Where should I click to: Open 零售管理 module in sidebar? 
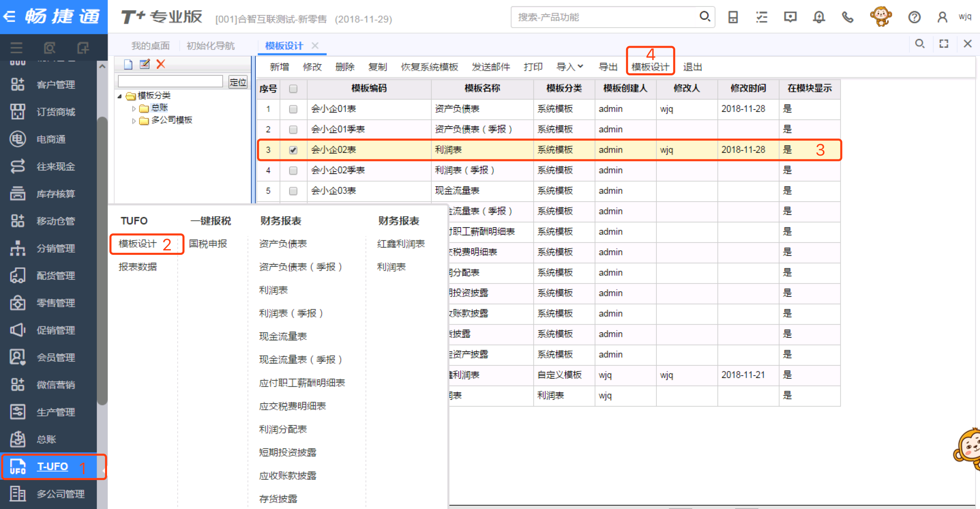pyautogui.click(x=48, y=303)
